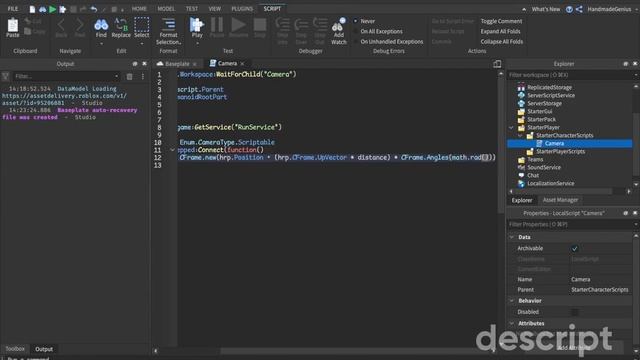Screen dimensions: 640x360
Task: Click the binoculars icon in quick access bar
Action: pos(42,9)
